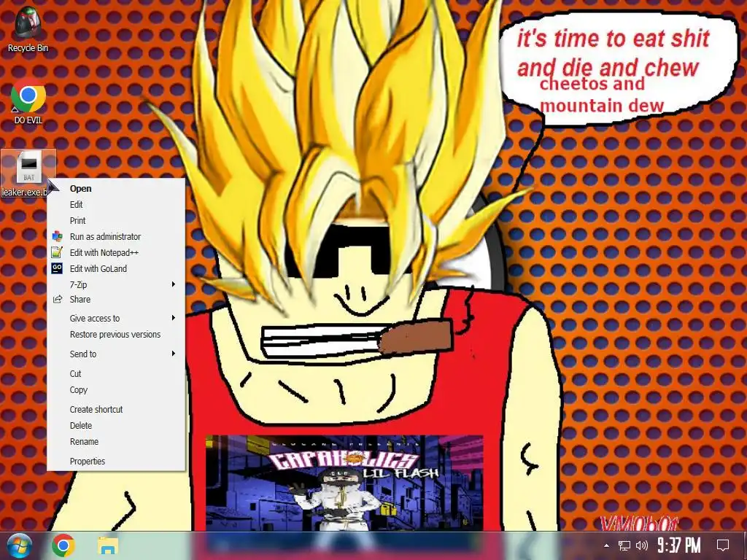Choose Edit in the context menu
This screenshot has width=747, height=560.
coord(116,205)
